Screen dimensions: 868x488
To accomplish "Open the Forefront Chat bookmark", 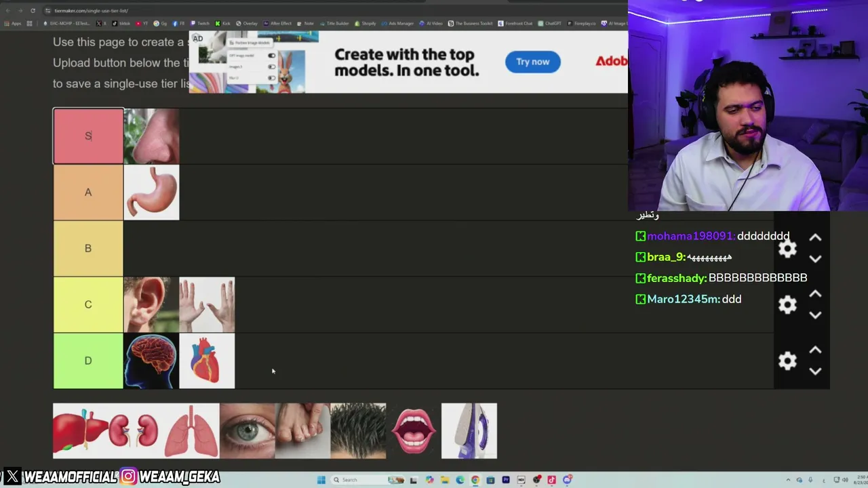I will pos(515,24).
